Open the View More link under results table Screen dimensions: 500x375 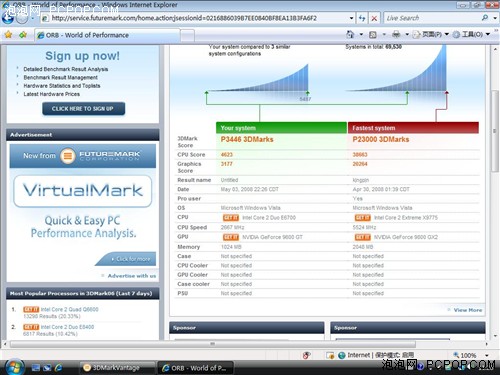[x=468, y=310]
